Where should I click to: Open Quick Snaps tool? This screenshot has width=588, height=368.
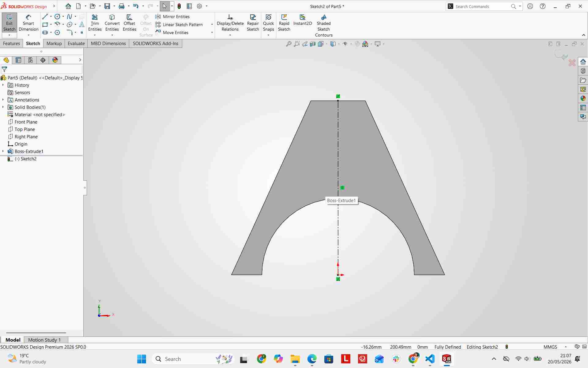point(269,23)
